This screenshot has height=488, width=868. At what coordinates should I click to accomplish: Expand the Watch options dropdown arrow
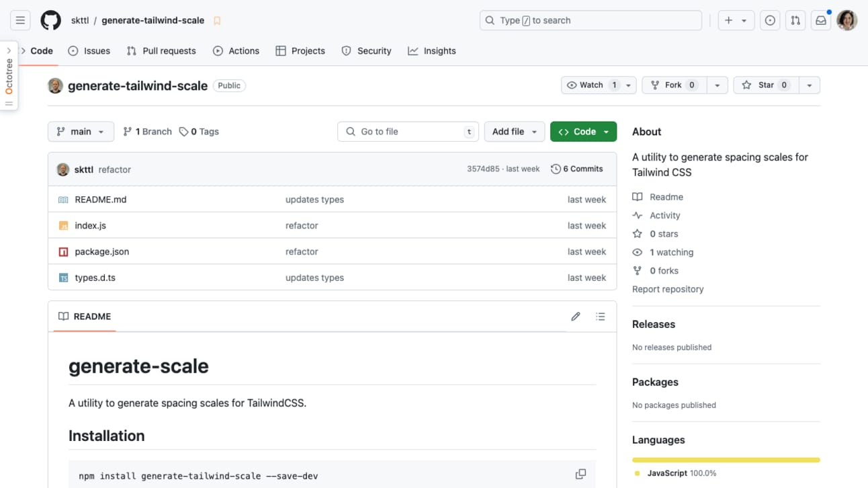628,85
